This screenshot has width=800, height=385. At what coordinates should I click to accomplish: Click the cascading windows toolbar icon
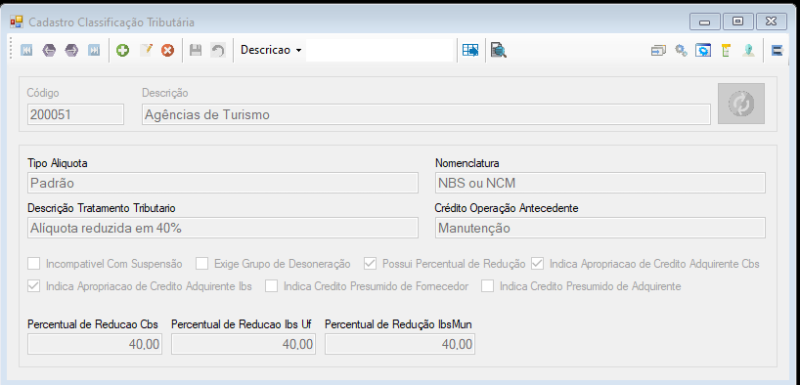pos(659,50)
